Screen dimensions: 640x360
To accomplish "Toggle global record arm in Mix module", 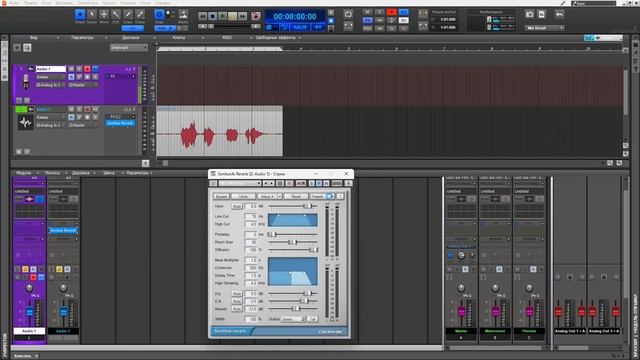I will point(392,12).
